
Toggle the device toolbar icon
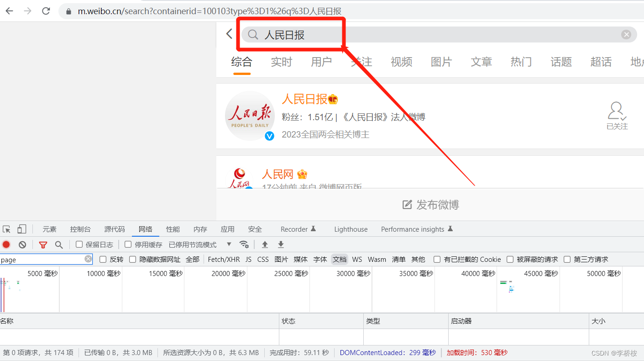21,229
